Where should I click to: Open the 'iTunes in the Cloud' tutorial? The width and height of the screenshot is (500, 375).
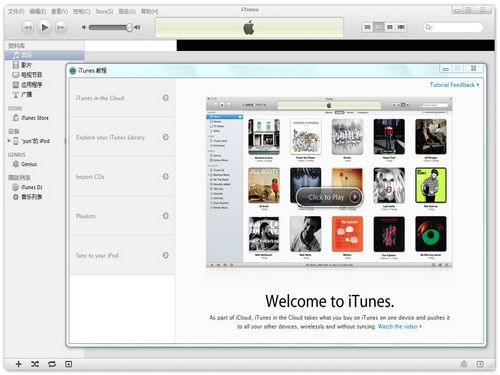point(122,98)
